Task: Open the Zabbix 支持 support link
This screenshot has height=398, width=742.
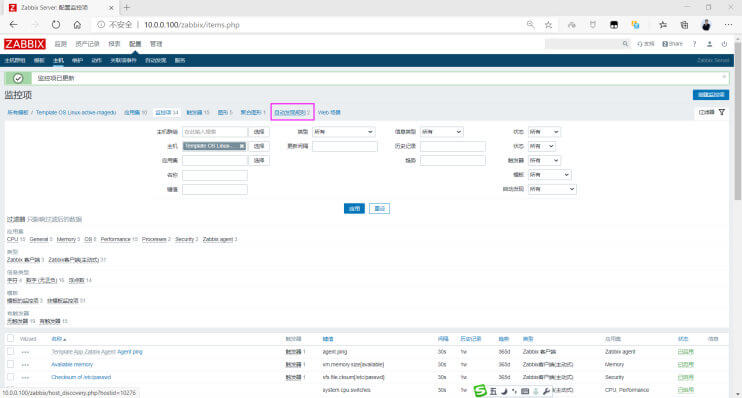Action: 645,44
